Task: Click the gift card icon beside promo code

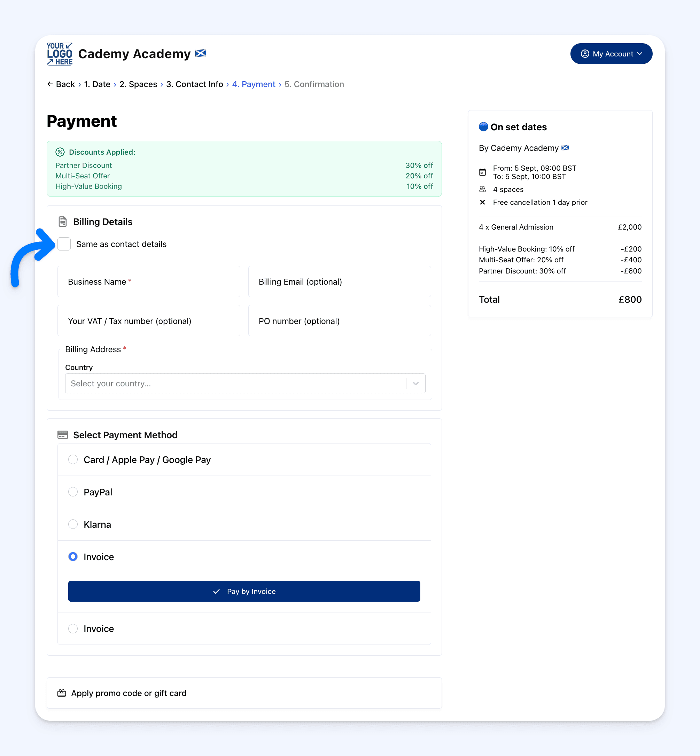Action: click(x=61, y=693)
